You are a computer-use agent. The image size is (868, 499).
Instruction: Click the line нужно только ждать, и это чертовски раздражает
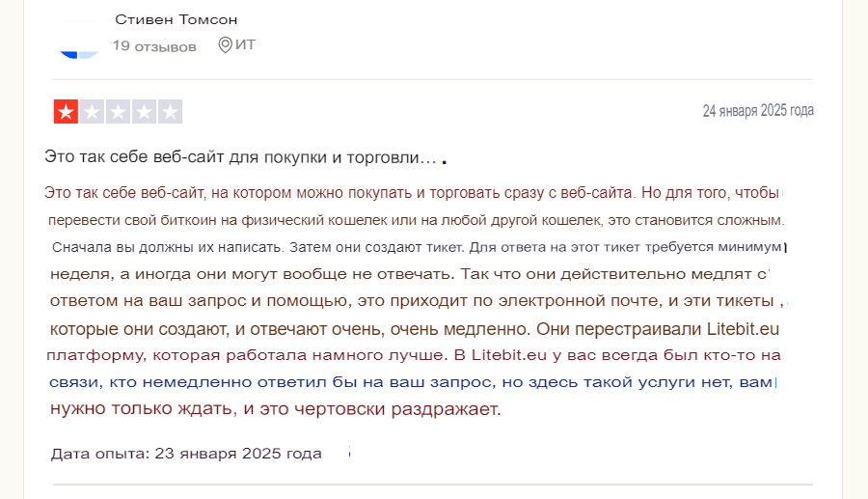coord(275,408)
